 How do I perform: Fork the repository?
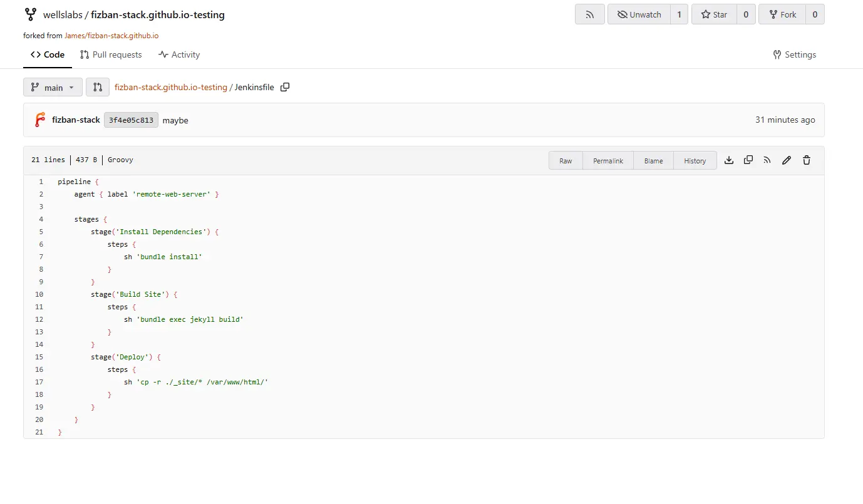tap(782, 14)
